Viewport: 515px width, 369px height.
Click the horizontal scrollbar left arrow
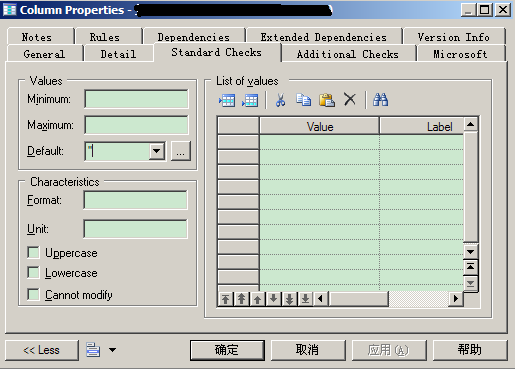coord(321,298)
